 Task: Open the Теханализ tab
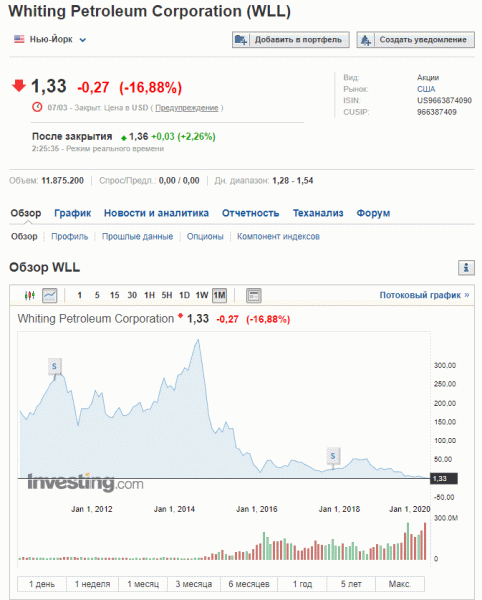[x=318, y=213]
